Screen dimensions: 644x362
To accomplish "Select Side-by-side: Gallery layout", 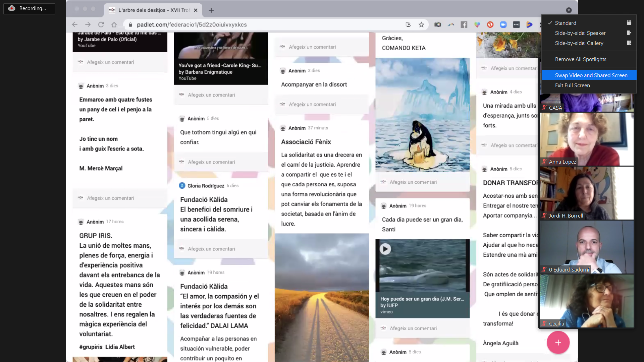I will 589,43.
